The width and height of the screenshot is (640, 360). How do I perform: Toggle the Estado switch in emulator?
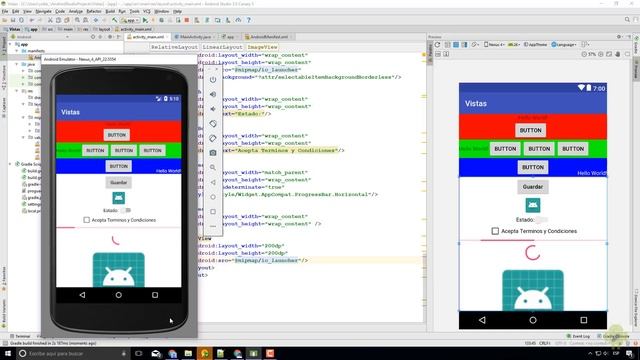pyautogui.click(x=126, y=210)
